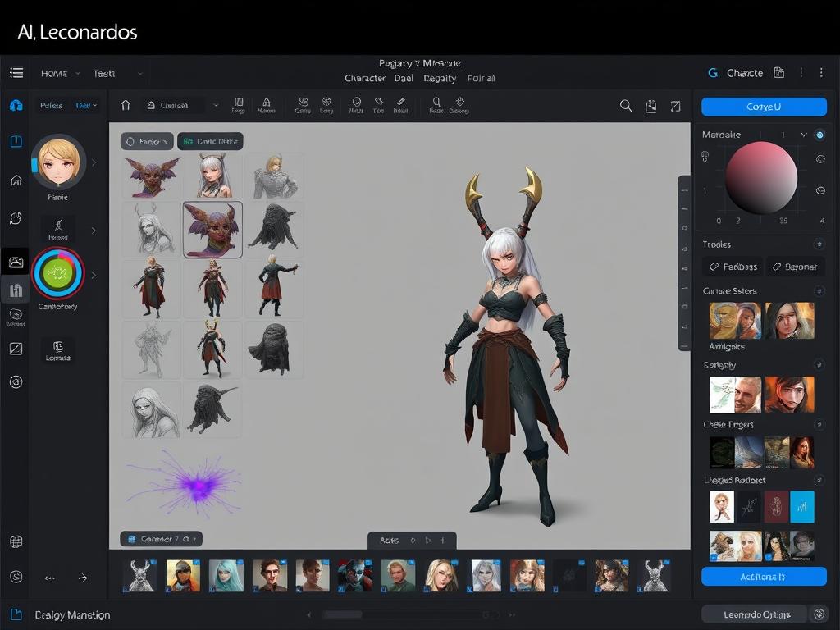Toggle the Chate Fingers section button

click(x=819, y=424)
